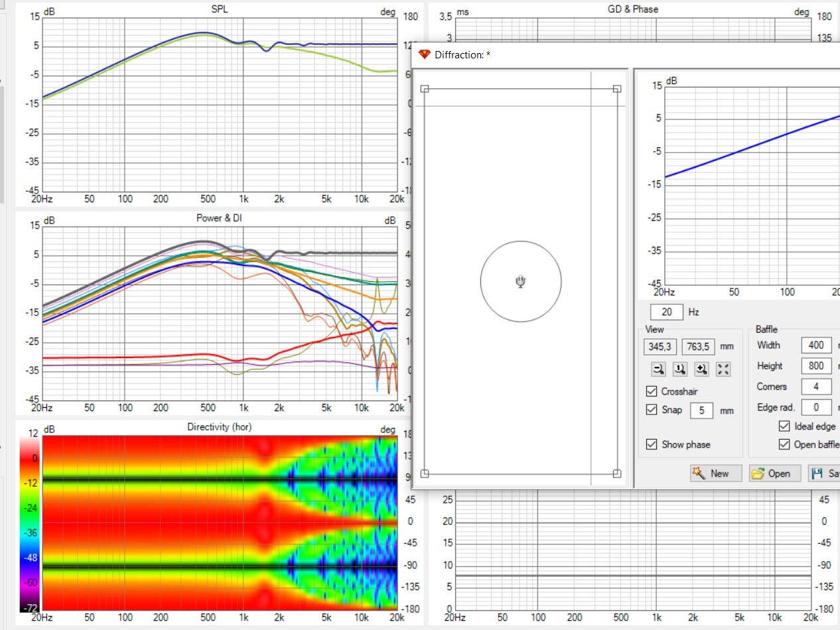840x630 pixels.
Task: Click the Edge rad. value field
Action: (817, 408)
